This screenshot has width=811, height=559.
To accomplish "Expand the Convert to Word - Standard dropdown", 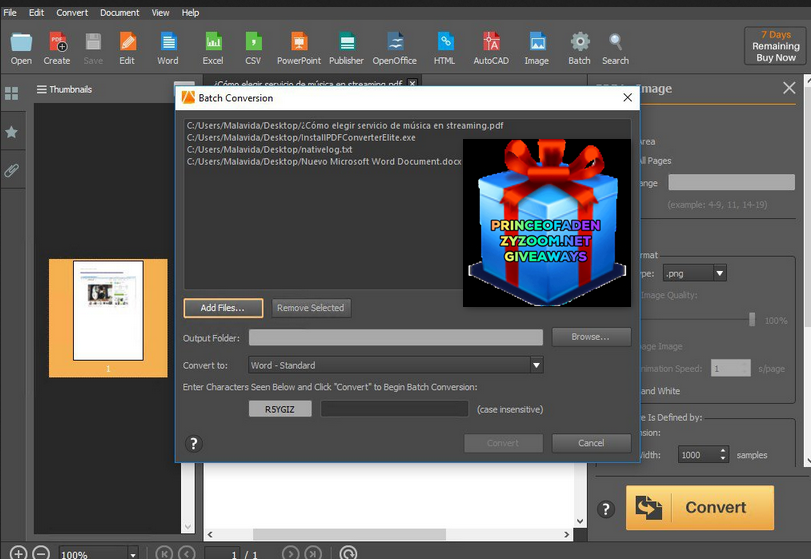I will pos(536,365).
